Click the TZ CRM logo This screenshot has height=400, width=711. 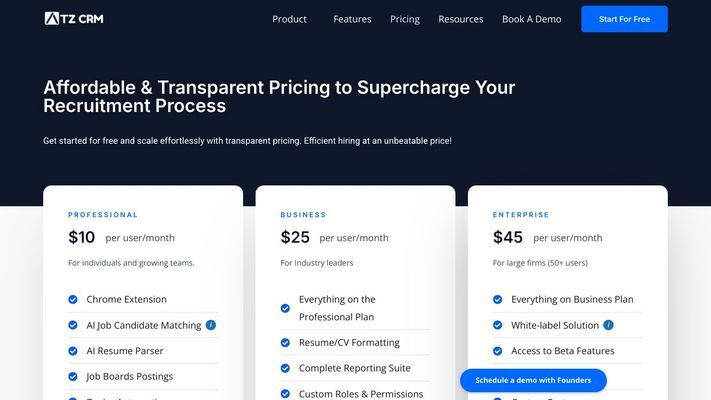[x=74, y=19]
